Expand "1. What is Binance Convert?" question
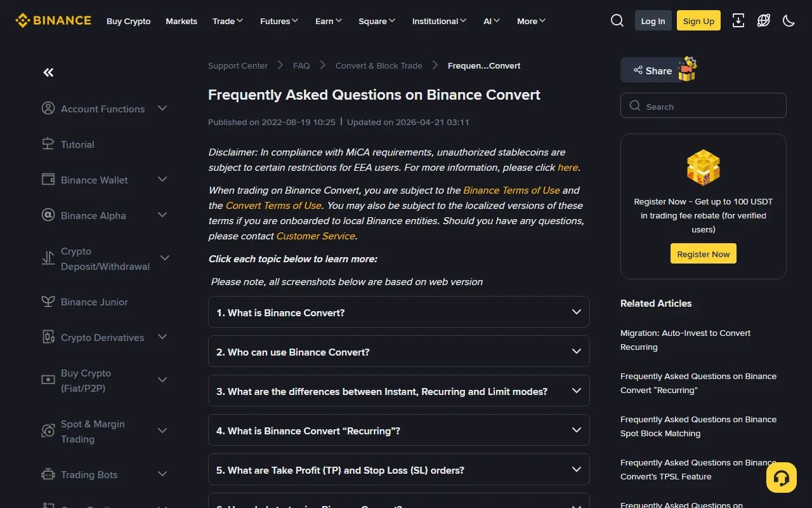Viewport: 812px width, 508px height. coord(399,312)
